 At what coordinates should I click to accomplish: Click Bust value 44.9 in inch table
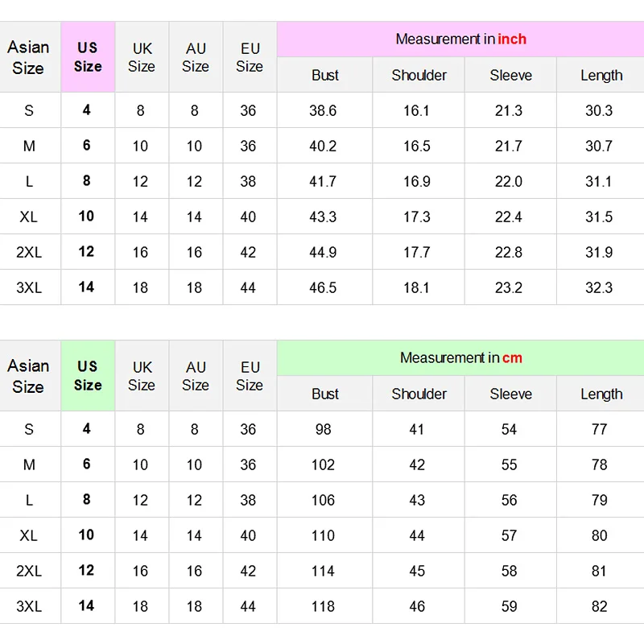[x=324, y=252]
